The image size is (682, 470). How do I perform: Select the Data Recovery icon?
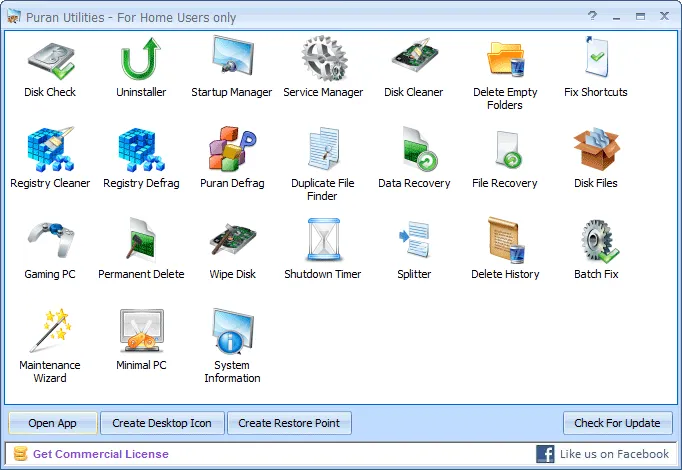click(419, 149)
